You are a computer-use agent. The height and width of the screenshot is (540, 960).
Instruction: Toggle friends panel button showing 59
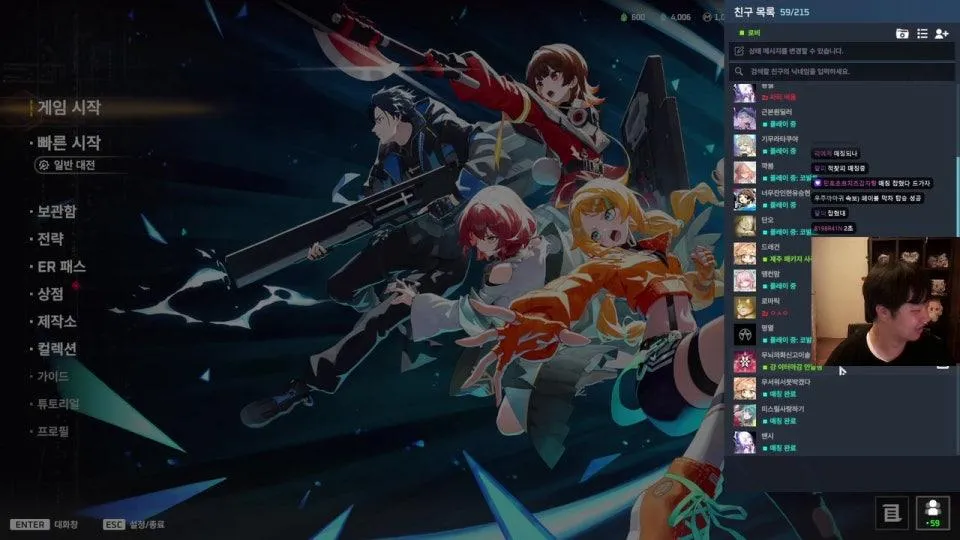point(932,512)
